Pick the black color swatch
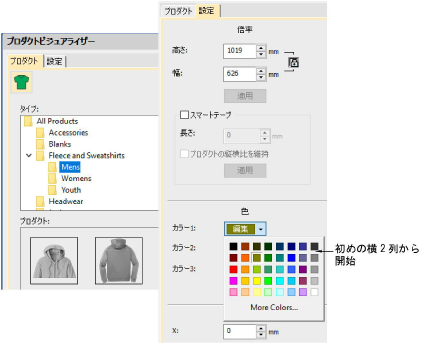This screenshot has width=427, height=360. click(233, 246)
